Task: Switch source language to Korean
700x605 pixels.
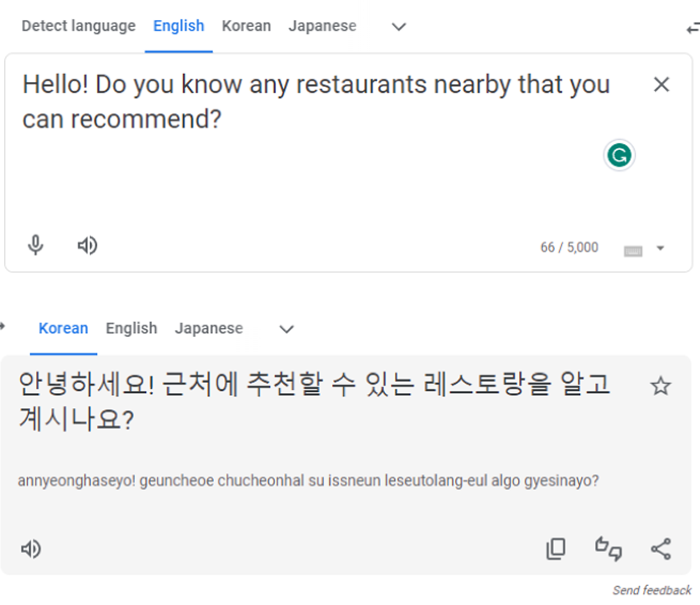Action: [246, 26]
